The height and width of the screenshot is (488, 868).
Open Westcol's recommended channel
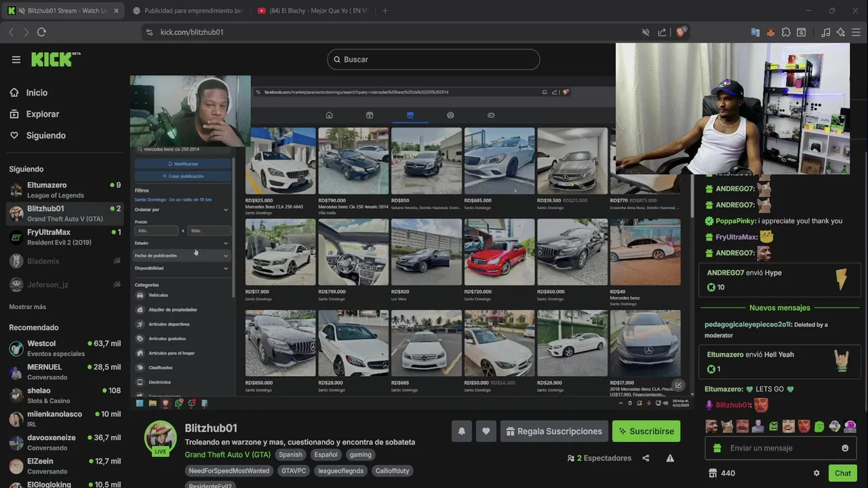(x=64, y=348)
